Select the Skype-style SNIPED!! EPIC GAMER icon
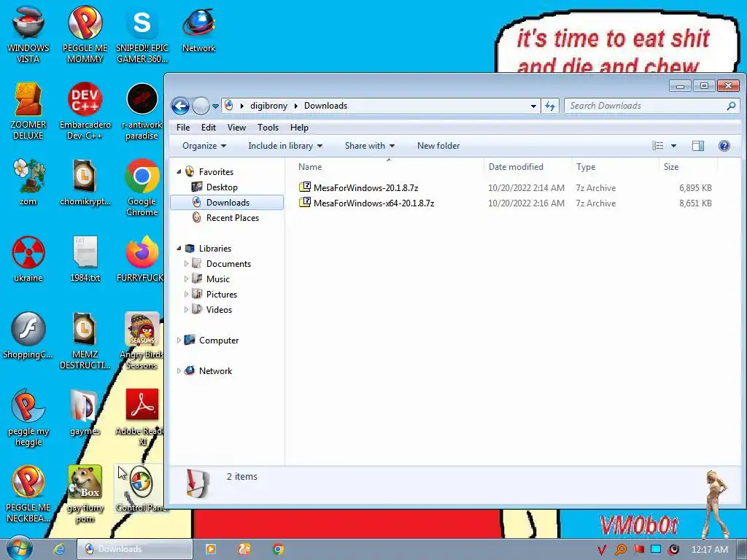The height and width of the screenshot is (560, 747). 142,34
